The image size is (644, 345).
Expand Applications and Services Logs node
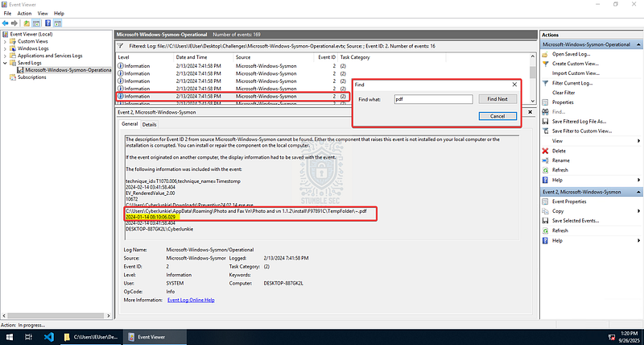point(5,56)
